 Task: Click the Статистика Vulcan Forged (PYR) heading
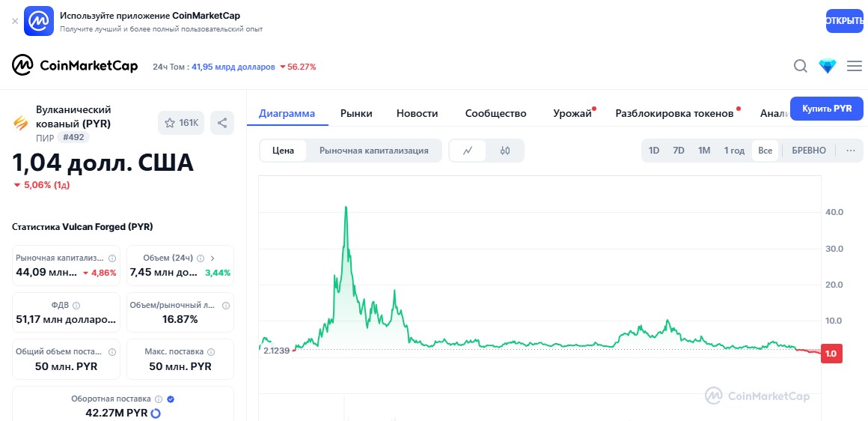click(82, 227)
